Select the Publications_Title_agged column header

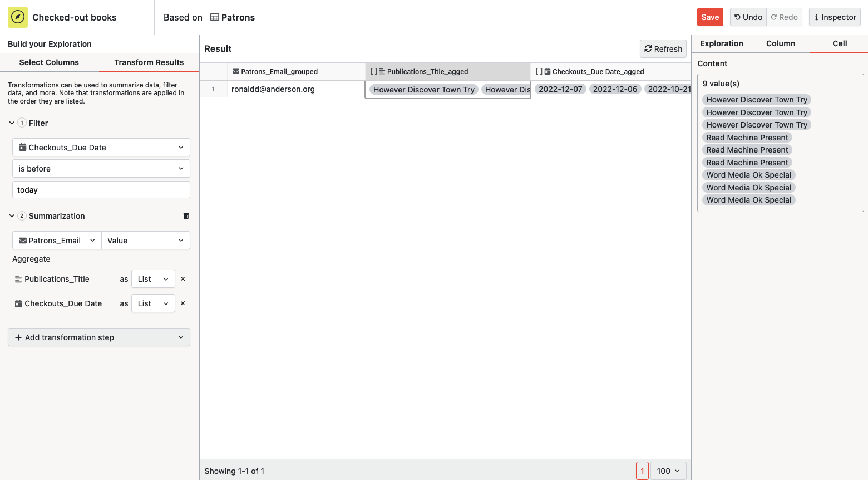[448, 71]
